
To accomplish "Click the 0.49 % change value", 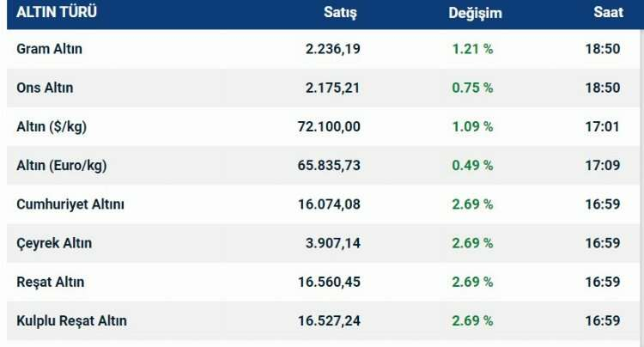I will pos(472,165).
